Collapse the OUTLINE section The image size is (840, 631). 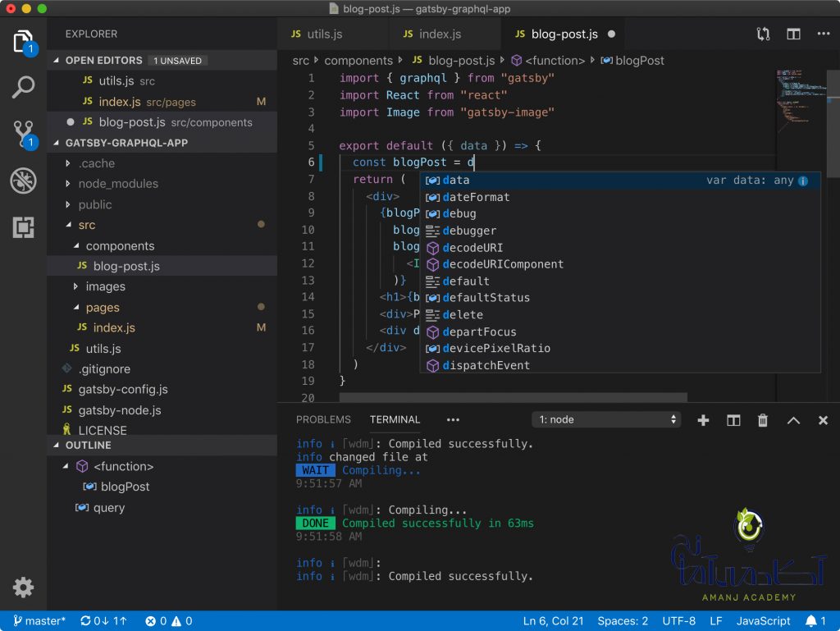point(89,445)
